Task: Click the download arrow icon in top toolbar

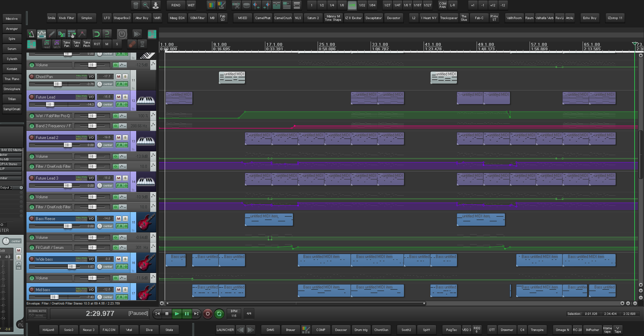Action: (156, 5)
